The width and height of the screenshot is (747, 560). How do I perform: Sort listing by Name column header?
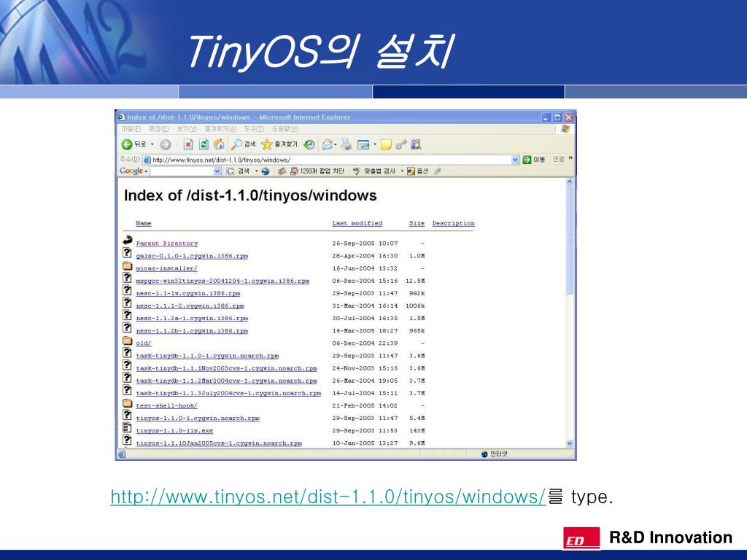[x=144, y=223]
